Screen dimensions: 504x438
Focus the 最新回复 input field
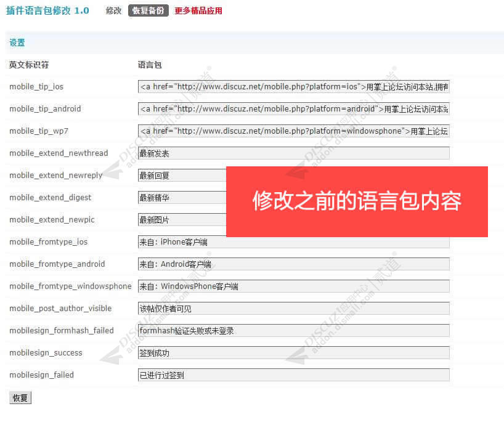point(182,175)
